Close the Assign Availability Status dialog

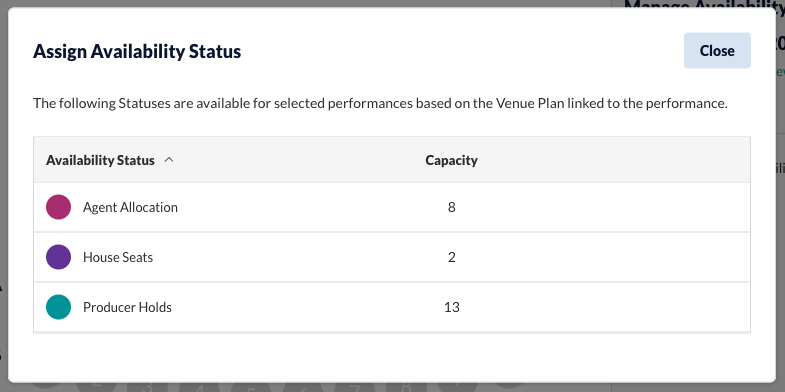click(717, 51)
